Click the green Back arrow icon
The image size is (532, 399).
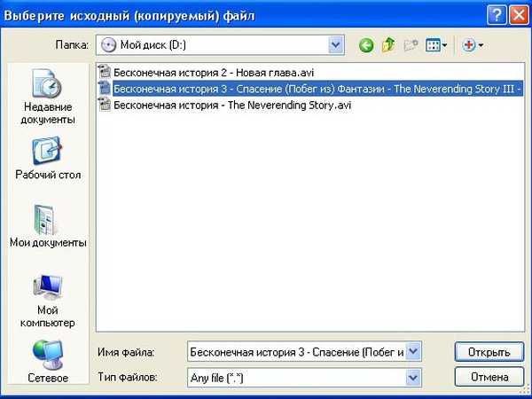coord(365,45)
